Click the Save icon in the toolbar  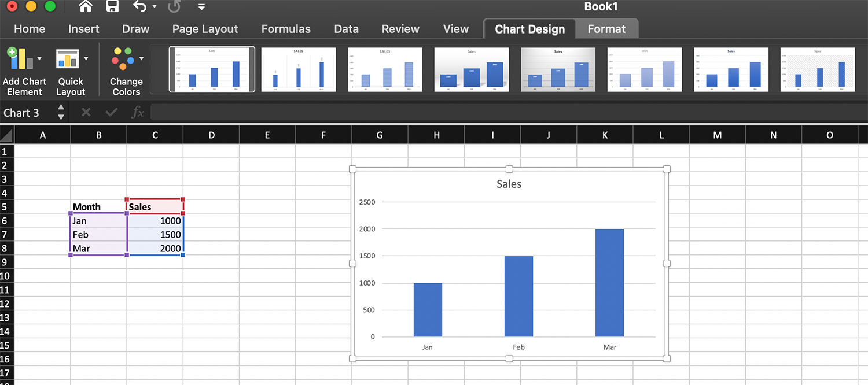[112, 6]
